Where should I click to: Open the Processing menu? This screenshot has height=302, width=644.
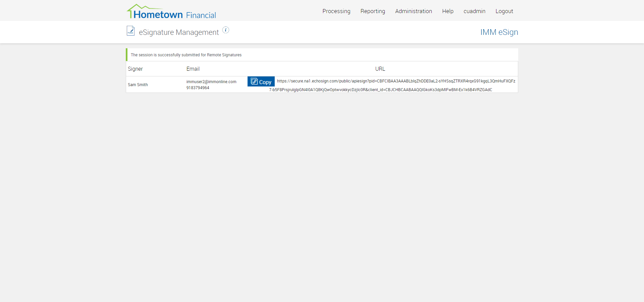[x=336, y=11]
